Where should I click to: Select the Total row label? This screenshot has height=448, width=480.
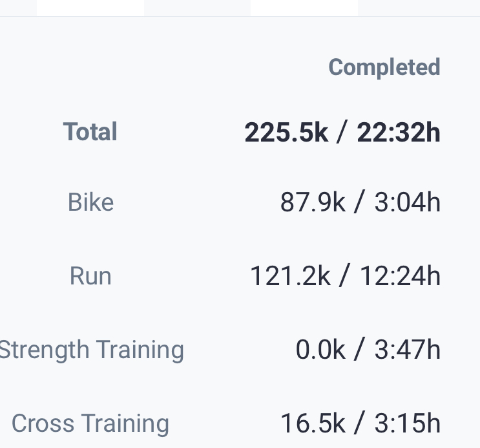(x=90, y=132)
